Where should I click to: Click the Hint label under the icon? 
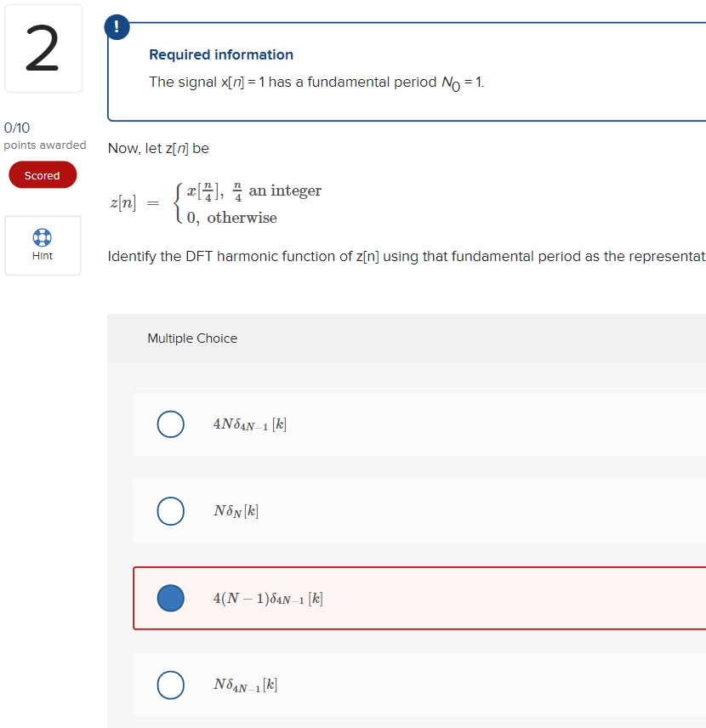point(43,255)
